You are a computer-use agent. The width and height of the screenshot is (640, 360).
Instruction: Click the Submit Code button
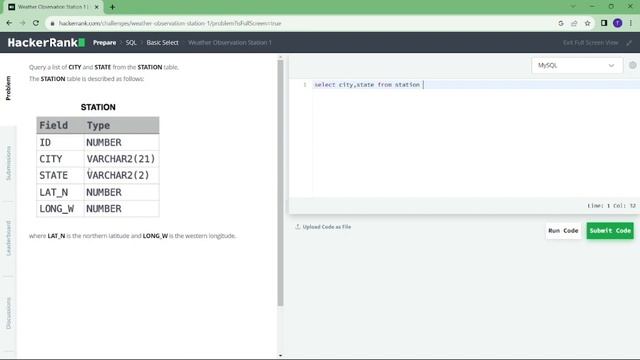coord(610,231)
